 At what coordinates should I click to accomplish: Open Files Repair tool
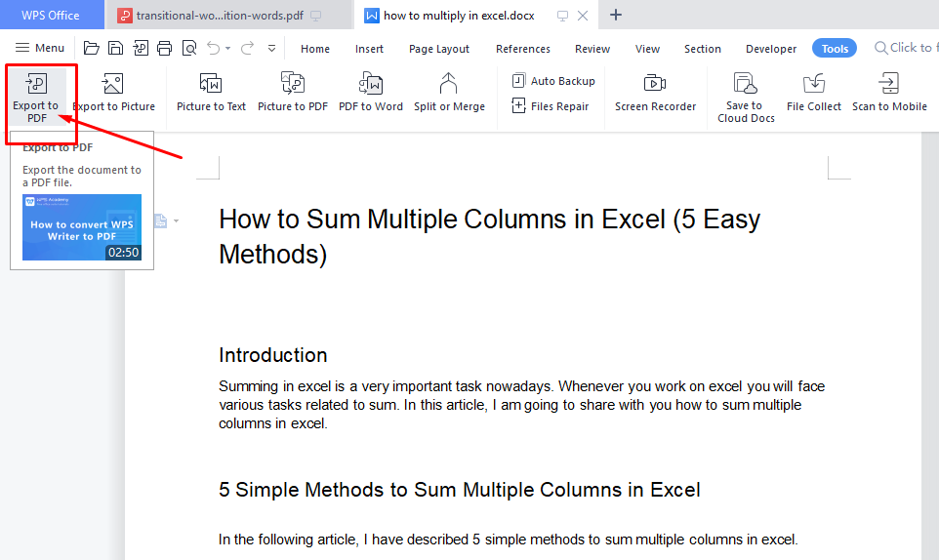(x=551, y=106)
